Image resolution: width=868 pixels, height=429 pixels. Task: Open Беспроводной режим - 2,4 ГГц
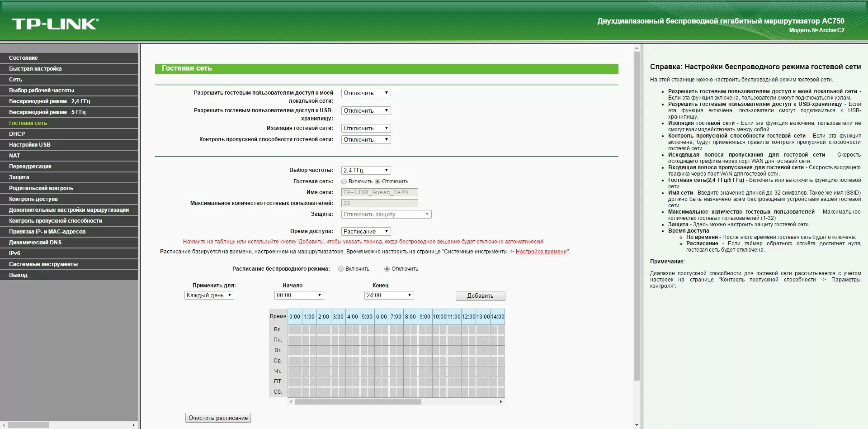(69, 101)
